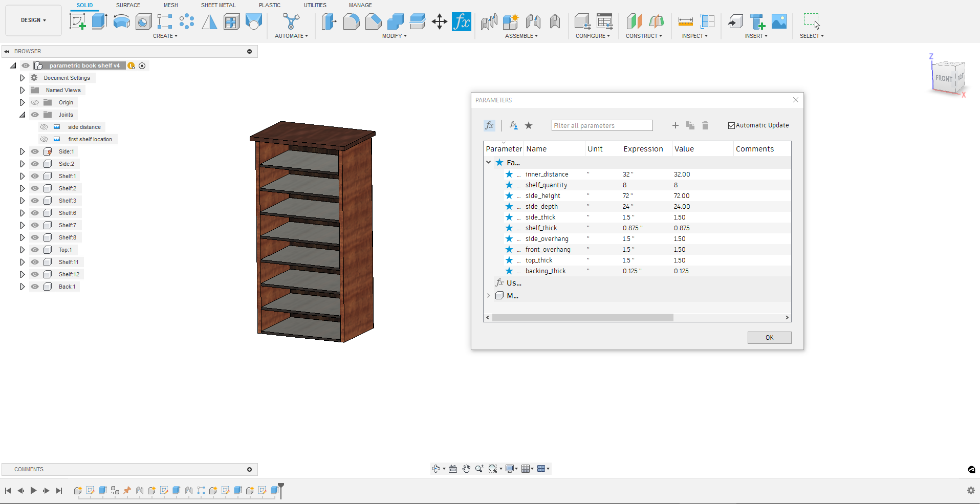Viewport: 980px width, 504px height.
Task: Click the Measure tool under Inspect
Action: (x=685, y=21)
